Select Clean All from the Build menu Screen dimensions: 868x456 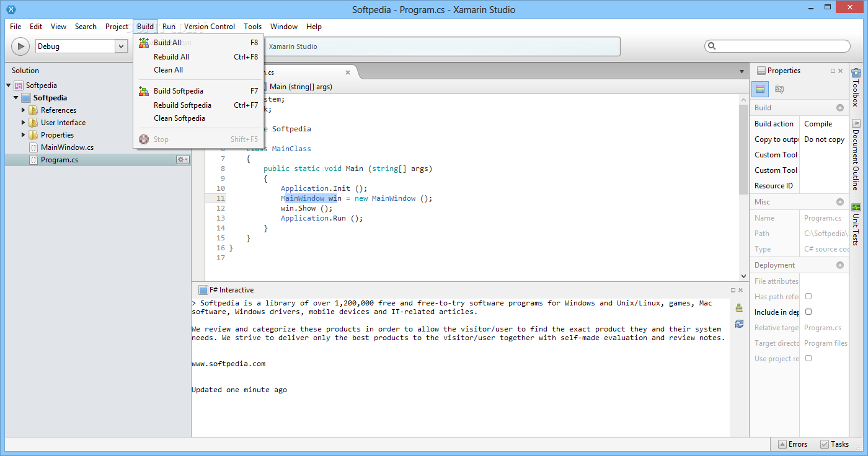tap(198, 70)
